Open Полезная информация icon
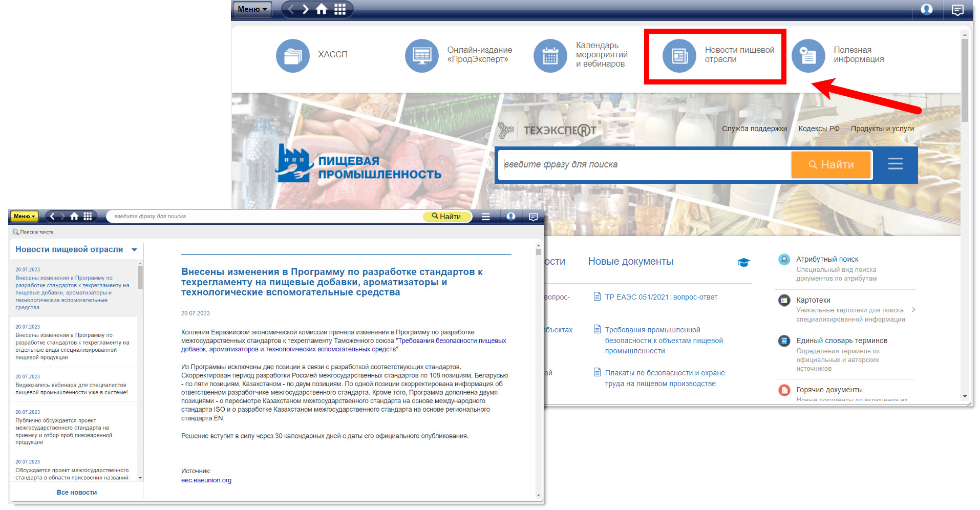Screen dimensions: 980x510 tap(808, 55)
